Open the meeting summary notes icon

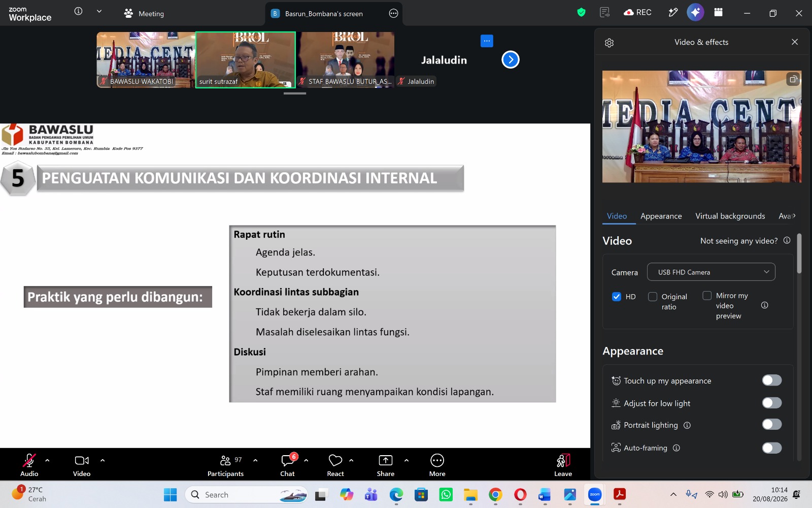(x=604, y=12)
